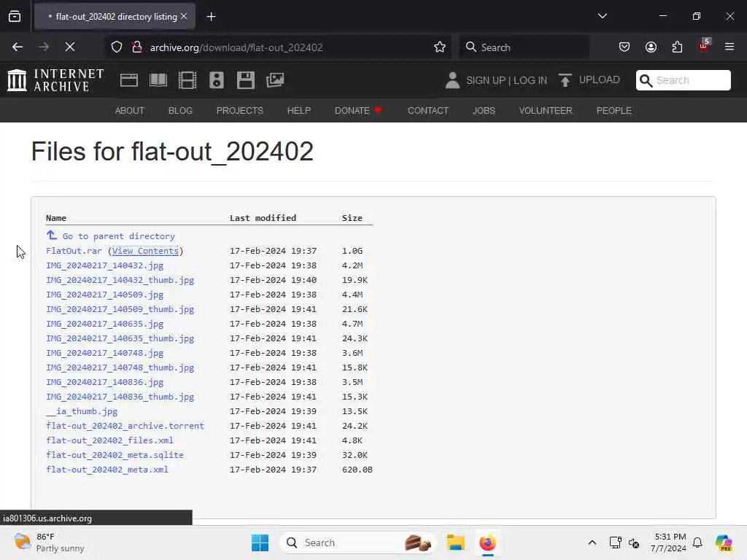This screenshot has width=747, height=560.
Task: Open IMG_20240217_140635_thumb.jpg
Action: (x=120, y=338)
